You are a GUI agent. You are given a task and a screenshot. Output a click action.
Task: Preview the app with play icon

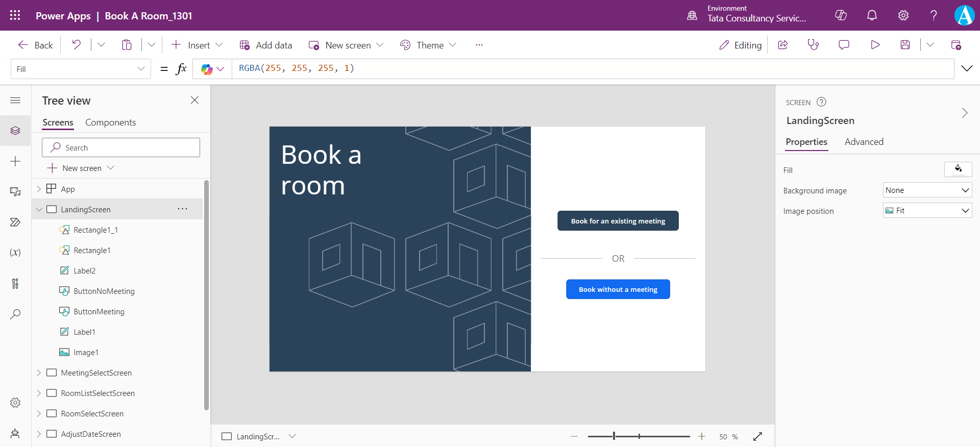(x=875, y=45)
